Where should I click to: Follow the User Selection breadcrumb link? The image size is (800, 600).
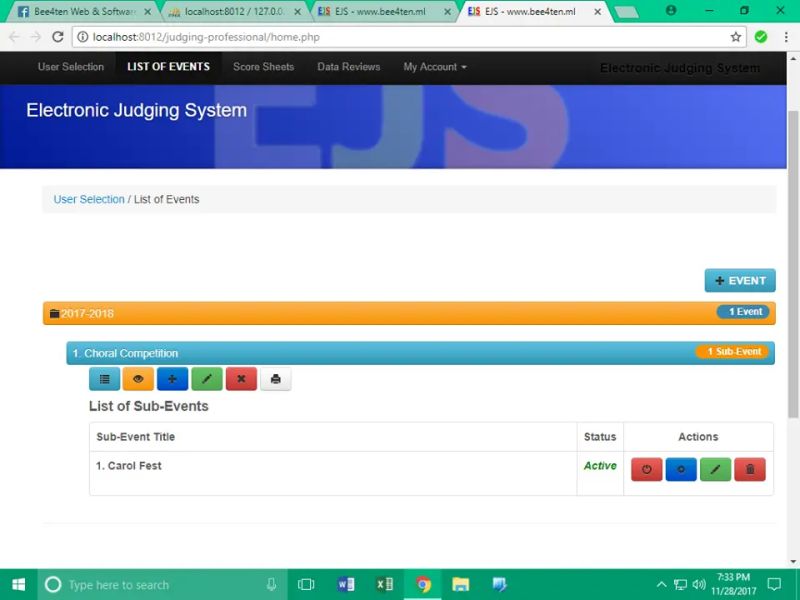tap(88, 200)
